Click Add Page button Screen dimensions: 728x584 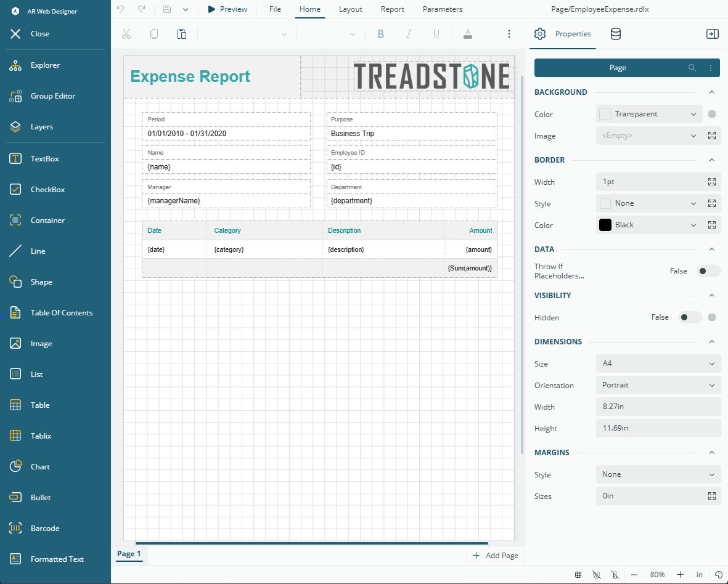click(496, 555)
